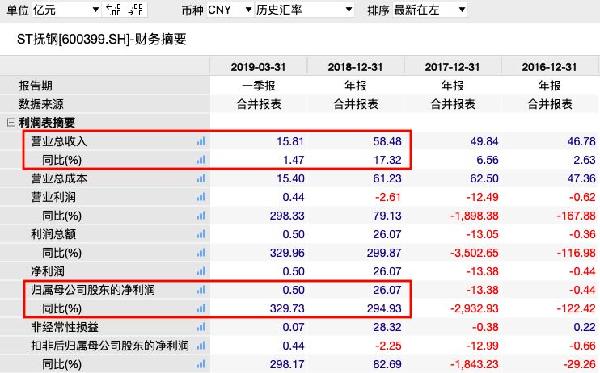Open chart for 归属母公司股东的净利润
This screenshot has width=600, height=373.
pos(201,290)
